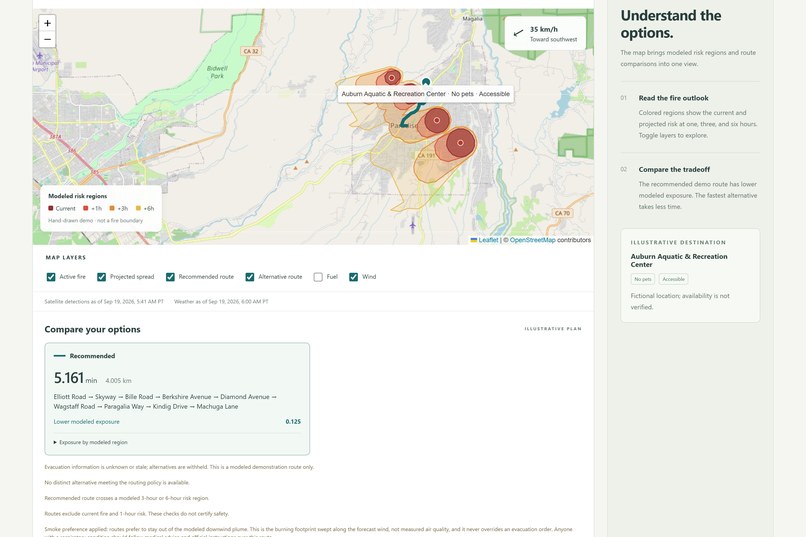The image size is (806, 537).
Task: Click the 35 km/h wind speed text
Action: tap(544, 29)
